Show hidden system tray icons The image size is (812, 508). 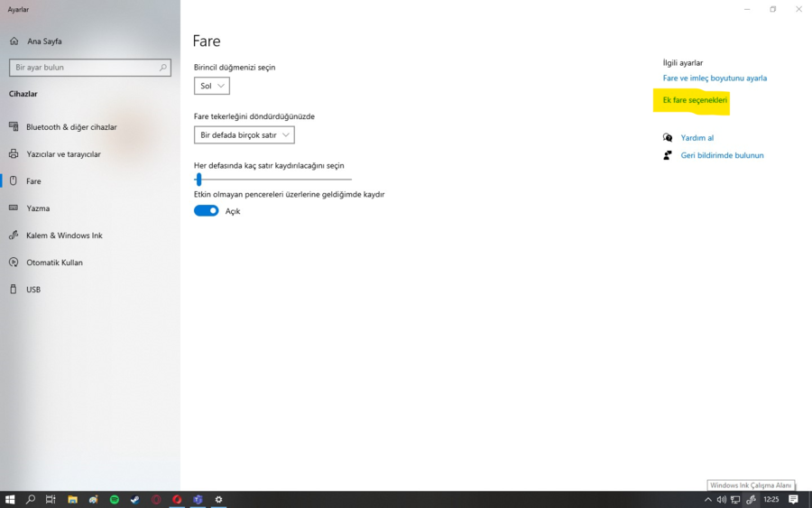click(707, 500)
